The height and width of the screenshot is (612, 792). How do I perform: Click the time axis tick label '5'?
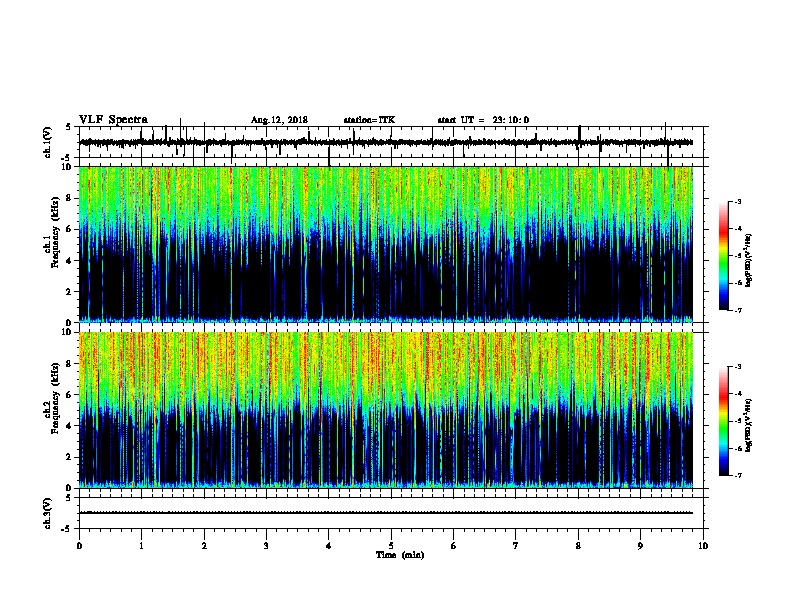click(391, 546)
